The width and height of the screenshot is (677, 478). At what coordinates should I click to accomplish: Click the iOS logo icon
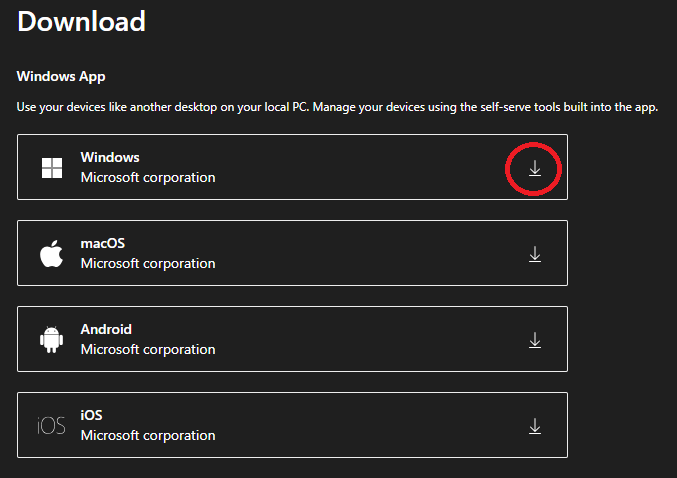point(51,426)
